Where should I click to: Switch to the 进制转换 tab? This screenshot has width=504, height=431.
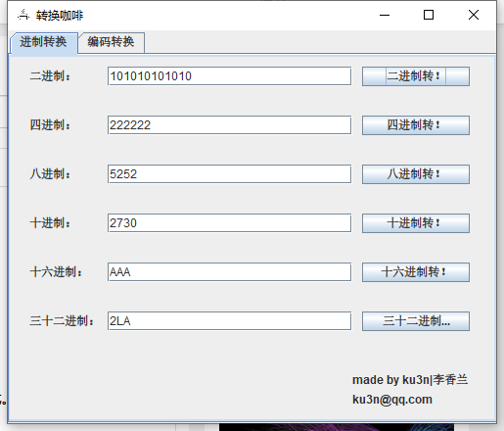(x=44, y=42)
